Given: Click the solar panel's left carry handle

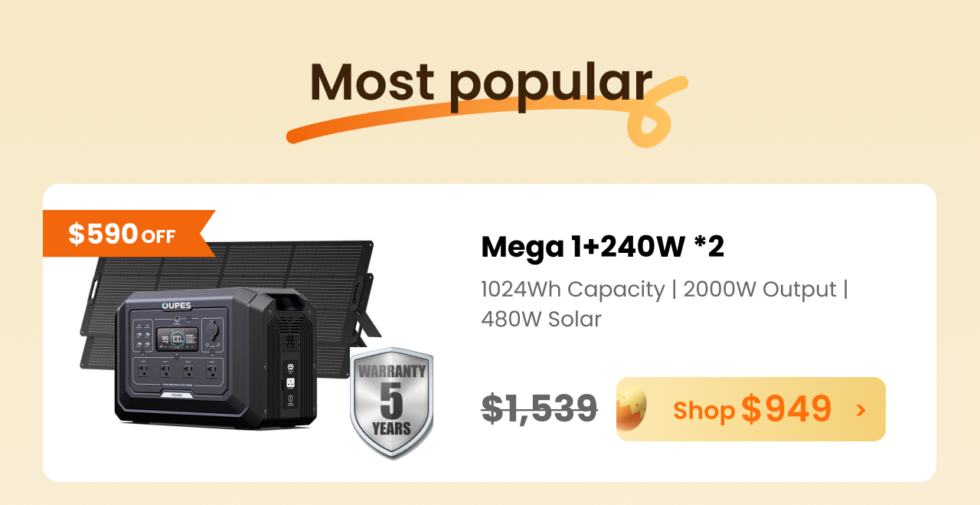Looking at the screenshot, I should coord(95,287).
